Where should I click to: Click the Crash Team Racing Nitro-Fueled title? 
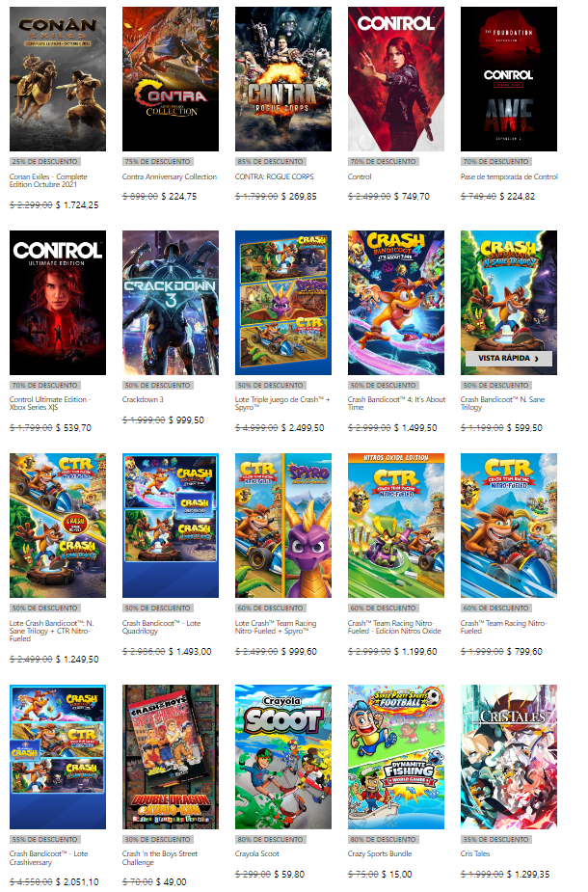503,627
